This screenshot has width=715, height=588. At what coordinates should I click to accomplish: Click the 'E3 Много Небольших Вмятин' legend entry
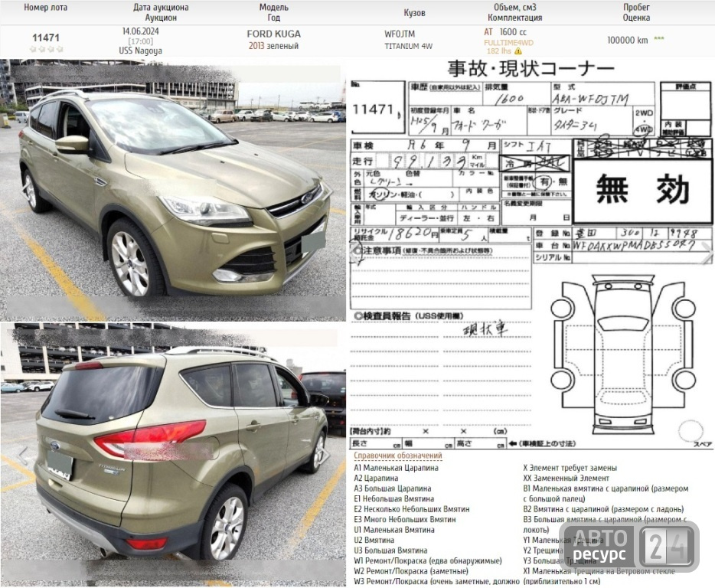pyautogui.click(x=405, y=519)
